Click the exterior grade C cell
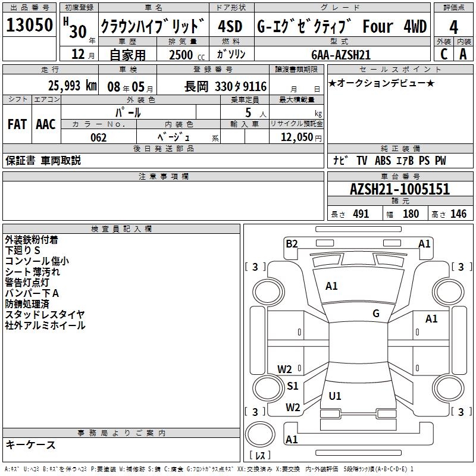This screenshot has height=476, width=476. [444, 54]
